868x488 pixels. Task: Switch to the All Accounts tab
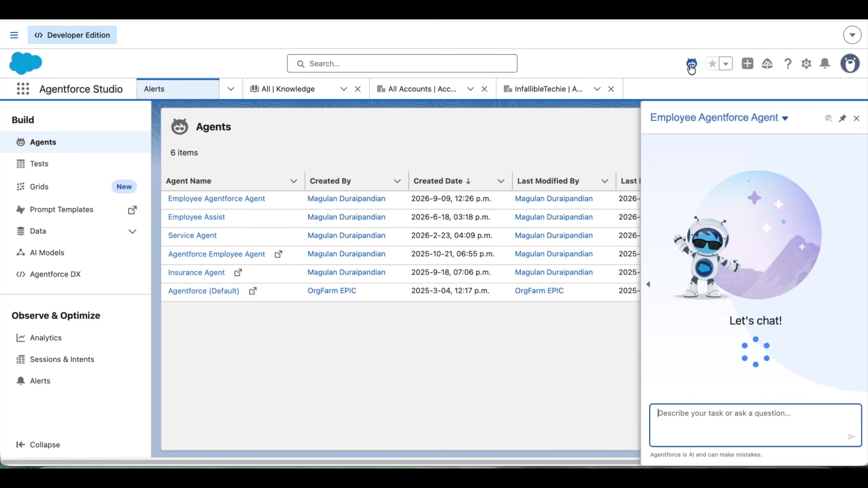click(x=417, y=89)
